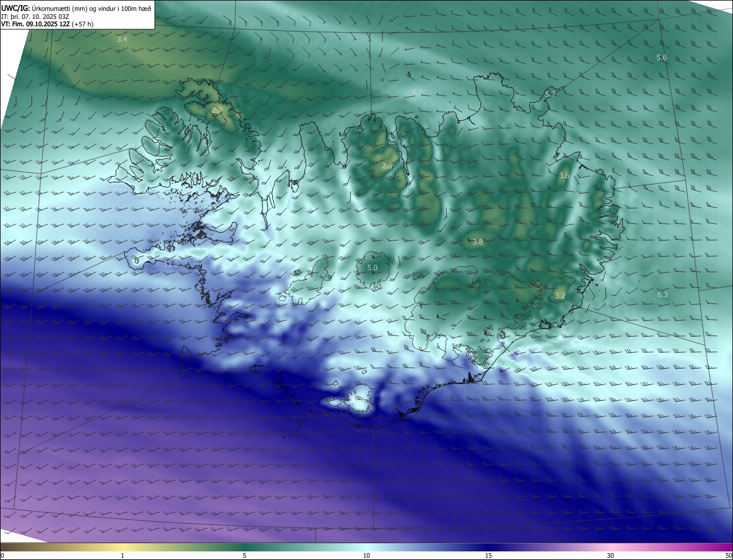Click the 13.0 value label on the map
This screenshot has width=733, height=560.
[x=171, y=265]
